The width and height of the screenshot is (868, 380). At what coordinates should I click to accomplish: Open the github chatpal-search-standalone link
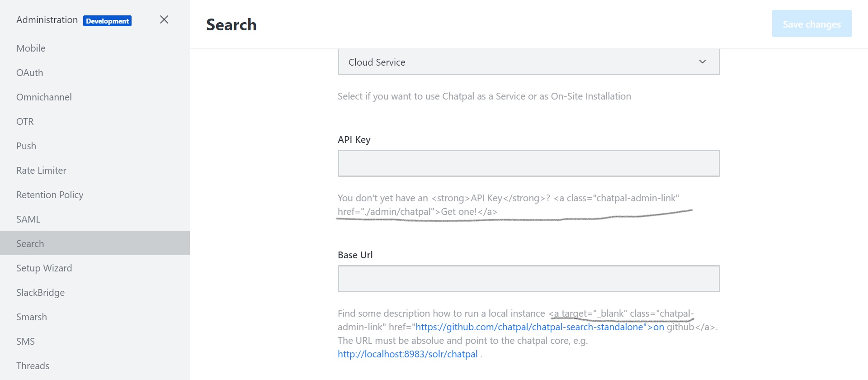click(540, 327)
